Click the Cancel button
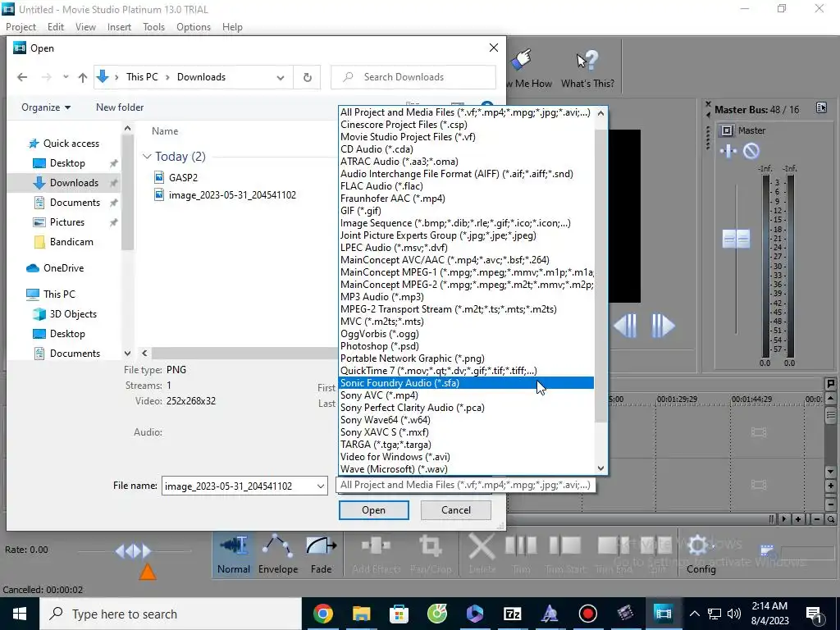This screenshot has height=630, width=840. tap(456, 510)
